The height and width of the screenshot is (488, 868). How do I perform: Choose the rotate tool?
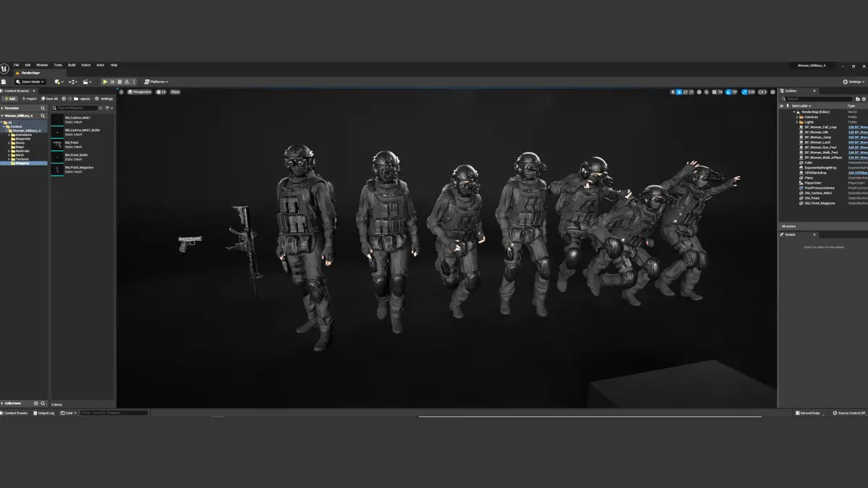pos(685,92)
